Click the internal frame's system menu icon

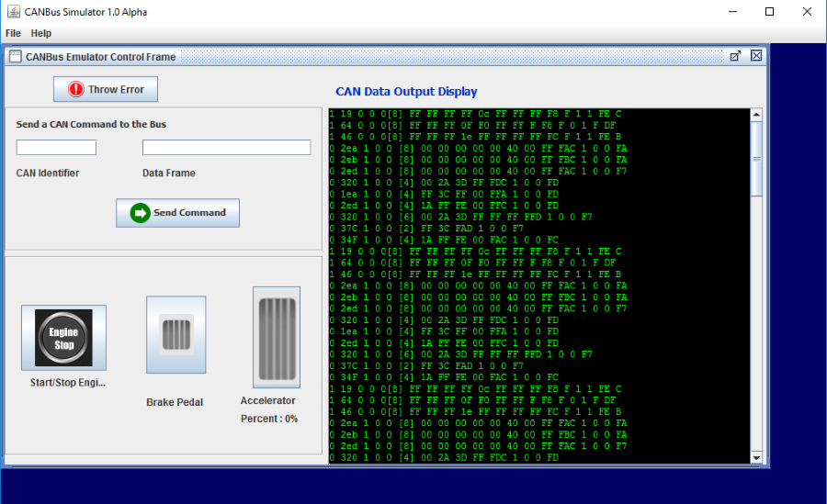pyautogui.click(x=16, y=56)
